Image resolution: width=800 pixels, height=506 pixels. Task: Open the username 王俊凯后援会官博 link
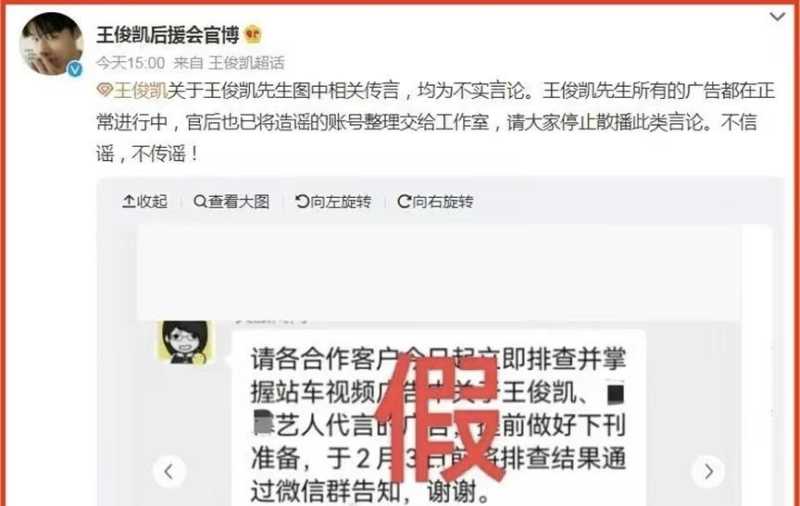168,35
